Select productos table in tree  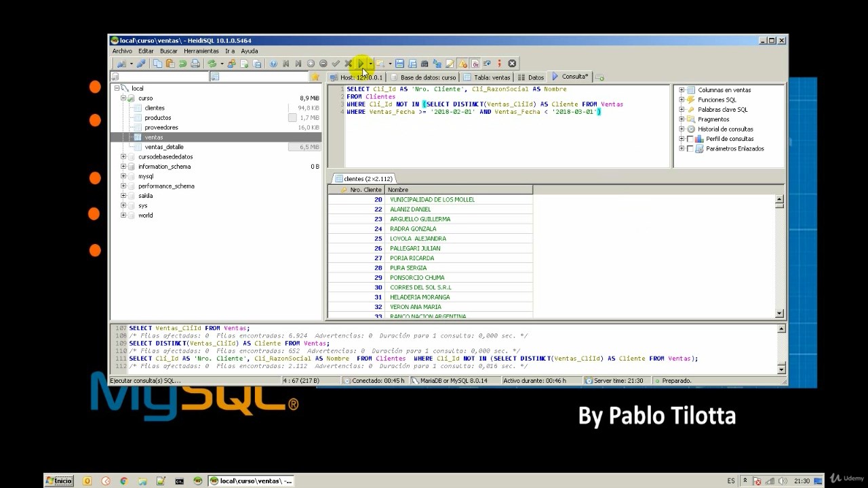pyautogui.click(x=157, y=118)
